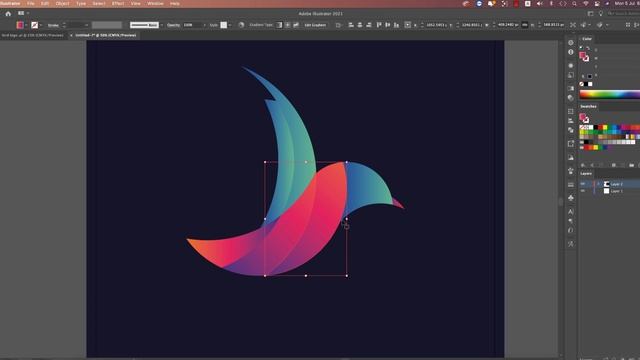Click the Edit Gradient button
The width and height of the screenshot is (640, 360).
(x=315, y=25)
